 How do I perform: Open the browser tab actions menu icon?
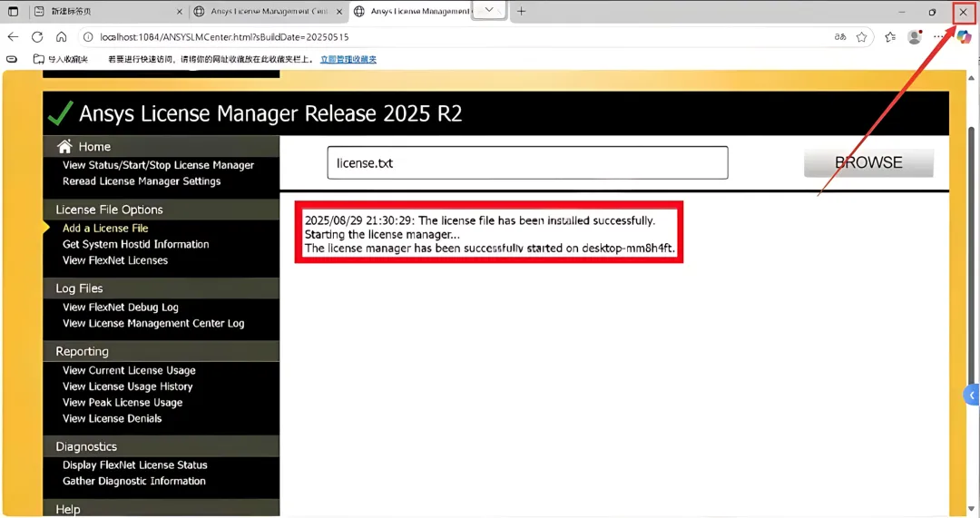[x=13, y=11]
